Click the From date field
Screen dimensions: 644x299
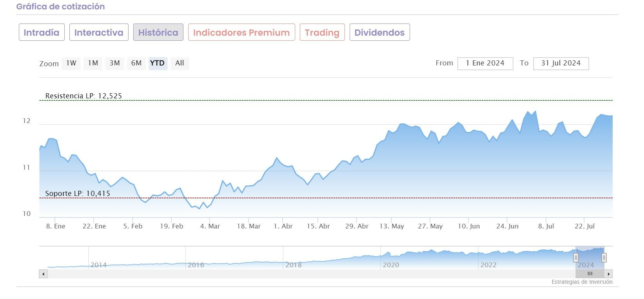click(485, 63)
